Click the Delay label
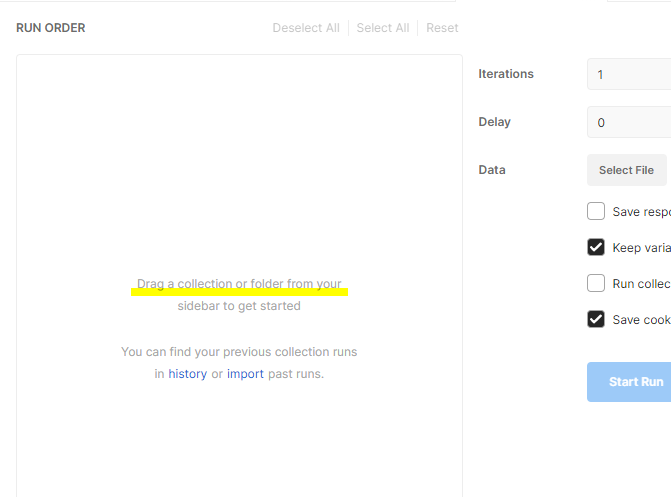 click(x=494, y=122)
